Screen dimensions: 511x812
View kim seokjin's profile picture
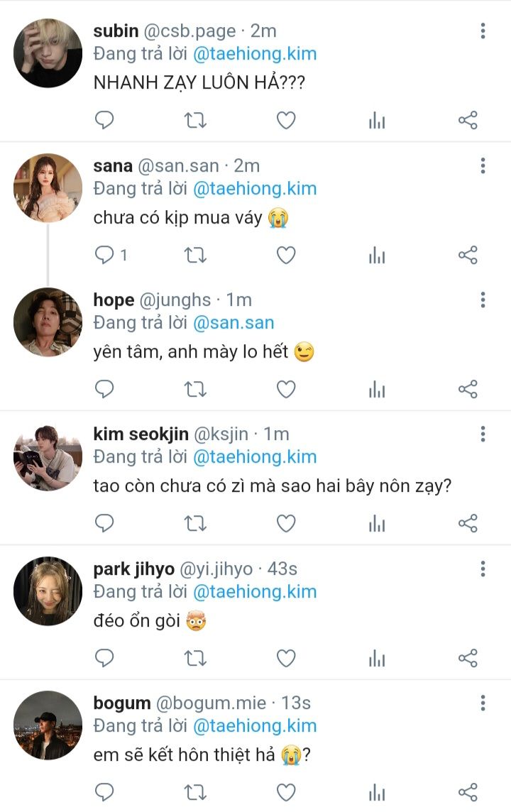(48, 456)
